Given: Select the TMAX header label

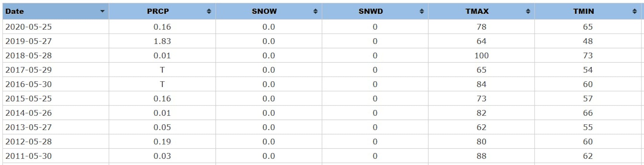Looking at the screenshot, I should 477,11.
